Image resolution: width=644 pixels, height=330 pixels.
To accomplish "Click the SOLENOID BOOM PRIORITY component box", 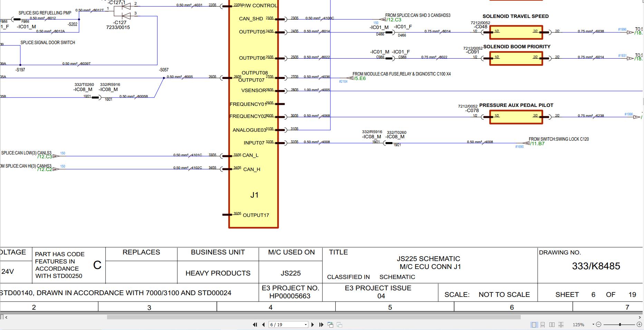I will pyautogui.click(x=516, y=58).
